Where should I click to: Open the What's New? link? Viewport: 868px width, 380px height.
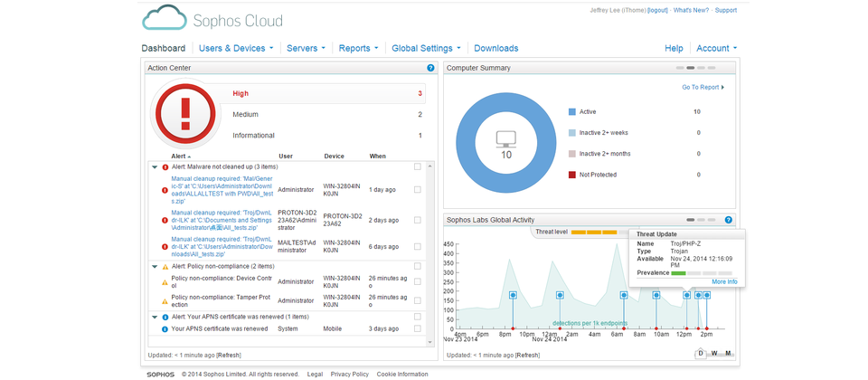[x=691, y=11]
